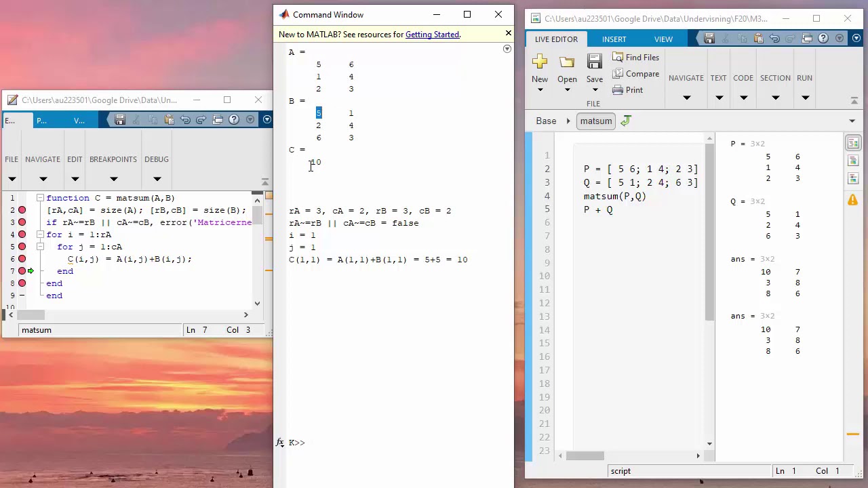This screenshot has width=868, height=488.
Task: Open the second tab labeled P... in the matsum editor
Action: point(41,121)
